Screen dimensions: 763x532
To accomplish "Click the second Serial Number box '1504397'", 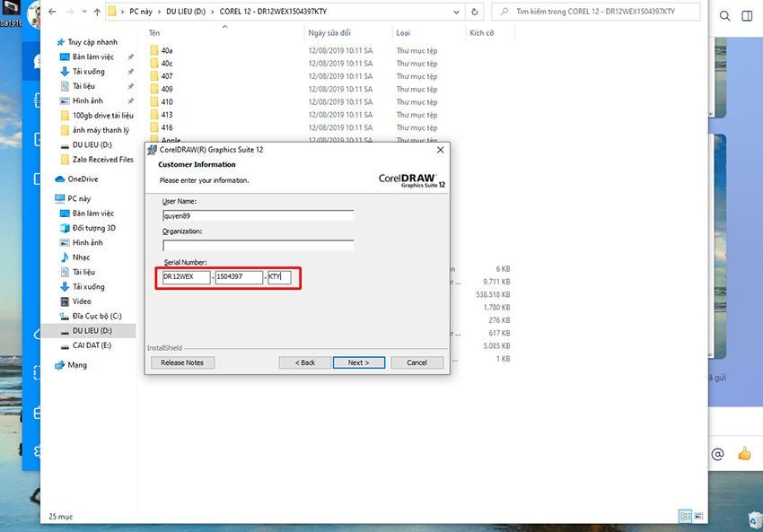I will pyautogui.click(x=239, y=277).
